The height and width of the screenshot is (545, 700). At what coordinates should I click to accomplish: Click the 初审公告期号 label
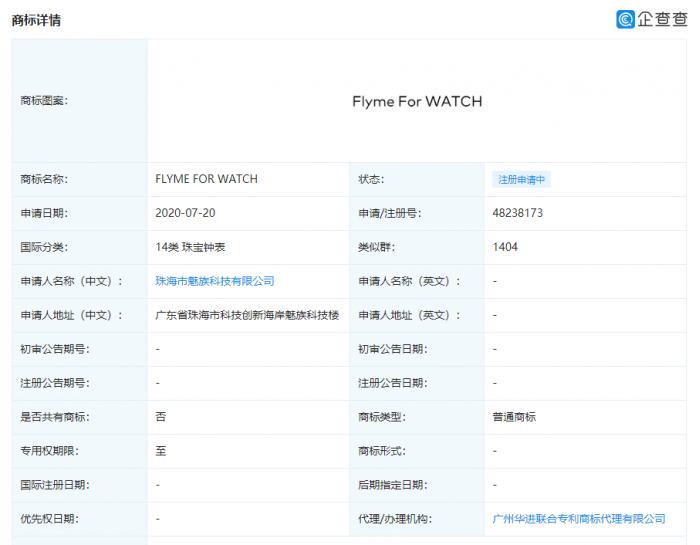54,349
